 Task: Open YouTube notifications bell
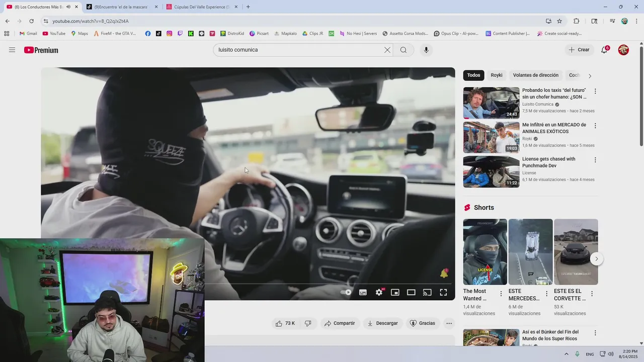[604, 50]
